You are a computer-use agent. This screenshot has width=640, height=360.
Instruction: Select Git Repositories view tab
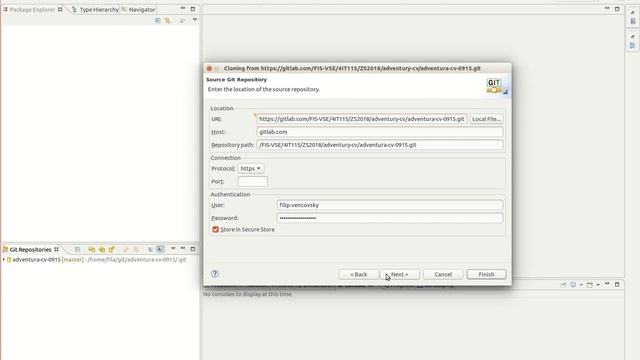point(31,249)
